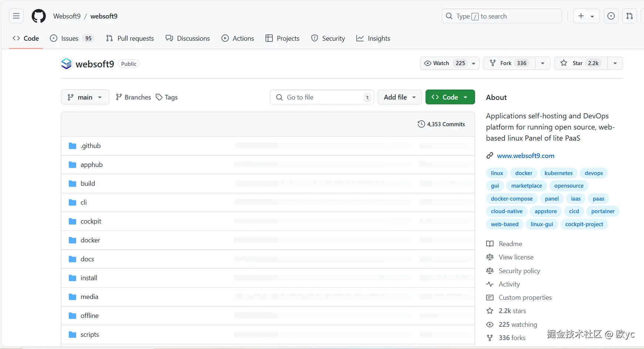The width and height of the screenshot is (644, 349).
Task: Open the offline folder
Action: 89,316
